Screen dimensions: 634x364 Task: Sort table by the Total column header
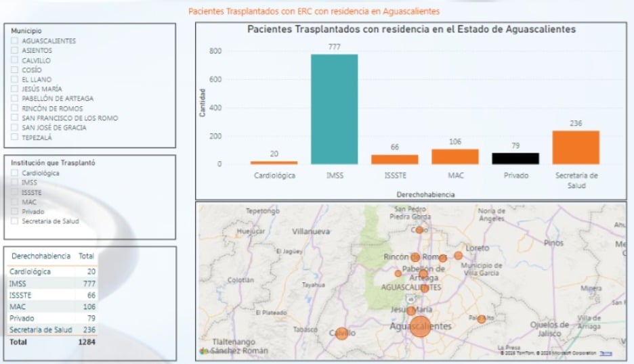[86, 256]
